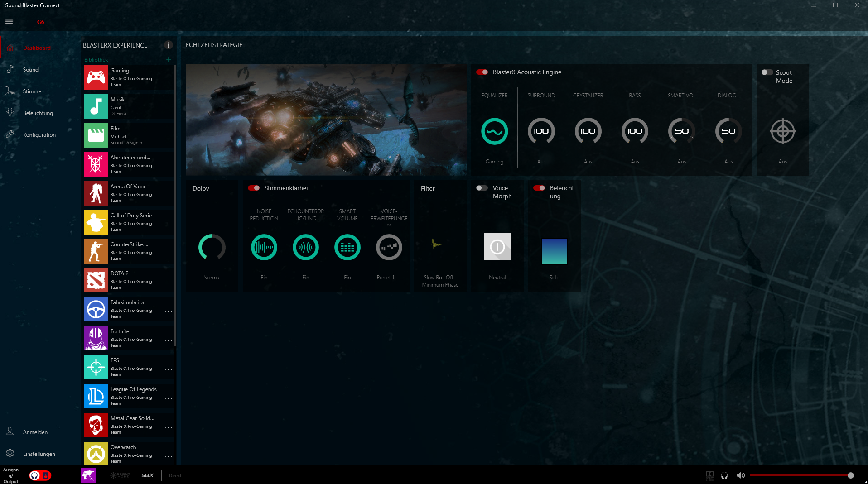868x484 pixels.
Task: Click the Crystalizer level dial
Action: [x=588, y=131]
